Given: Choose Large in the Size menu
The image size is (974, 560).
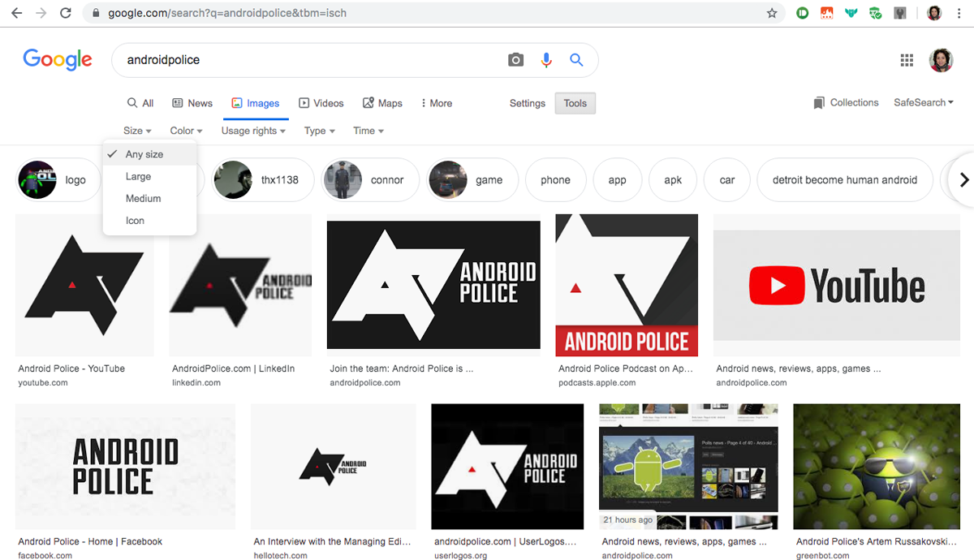Looking at the screenshot, I should 149,176.
